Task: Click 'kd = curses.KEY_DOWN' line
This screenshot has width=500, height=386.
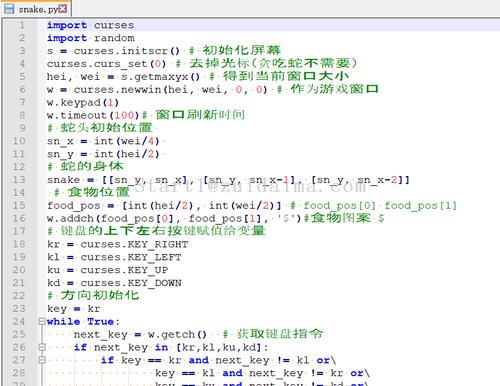Action: 114,283
